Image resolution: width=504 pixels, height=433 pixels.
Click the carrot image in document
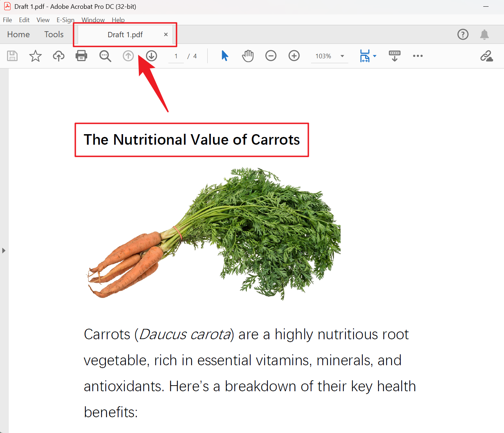(x=214, y=233)
